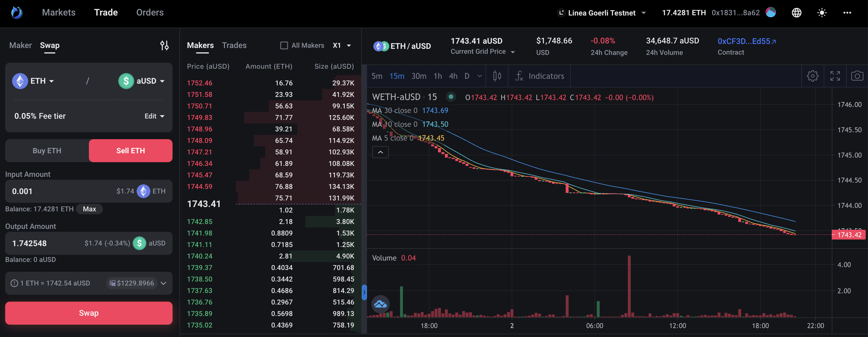868x337 pixels.
Task: Collapse the chart indicator legend
Action: click(380, 152)
